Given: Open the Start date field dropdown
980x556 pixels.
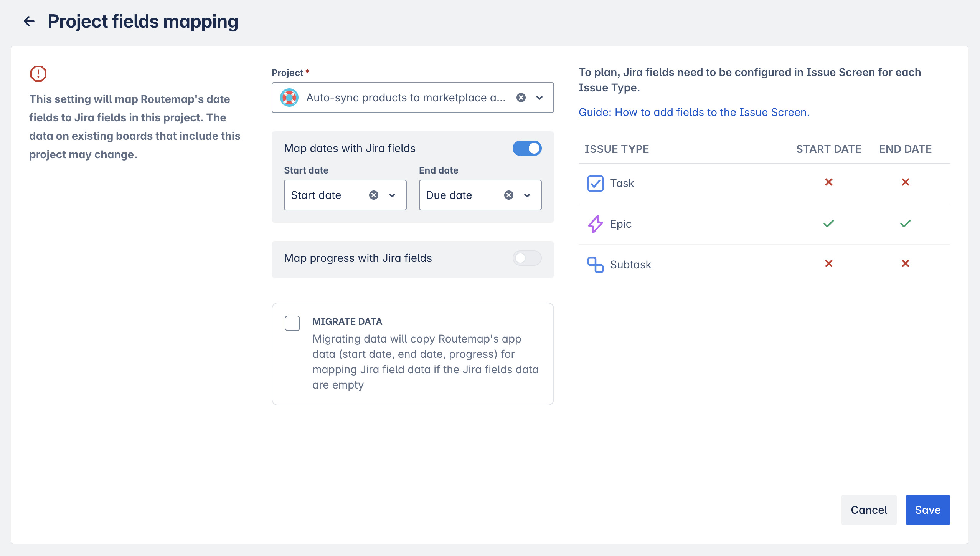Looking at the screenshot, I should click(x=392, y=195).
